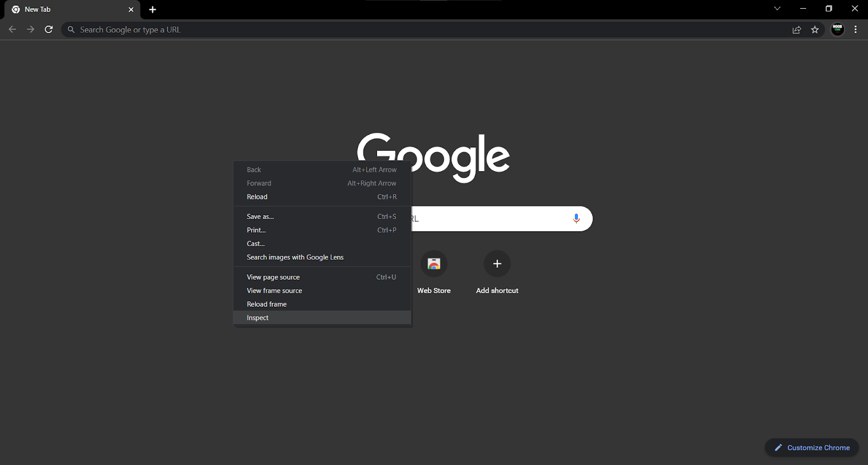Choose View page source menu entry
Viewport: 868px width, 465px height.
click(322, 277)
